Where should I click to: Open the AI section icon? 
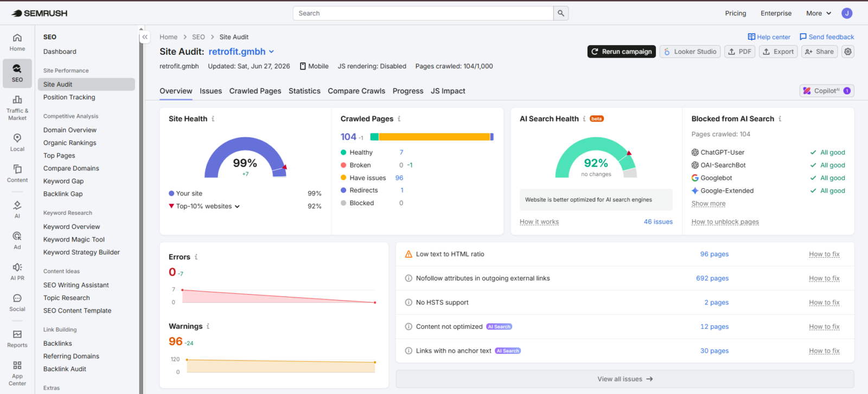point(17,209)
